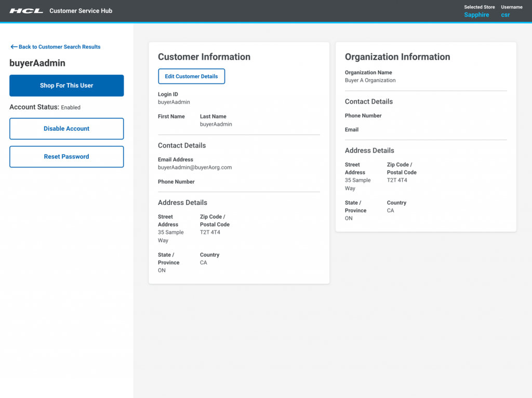
Task: Click the Address Details section heading
Action: point(182,202)
